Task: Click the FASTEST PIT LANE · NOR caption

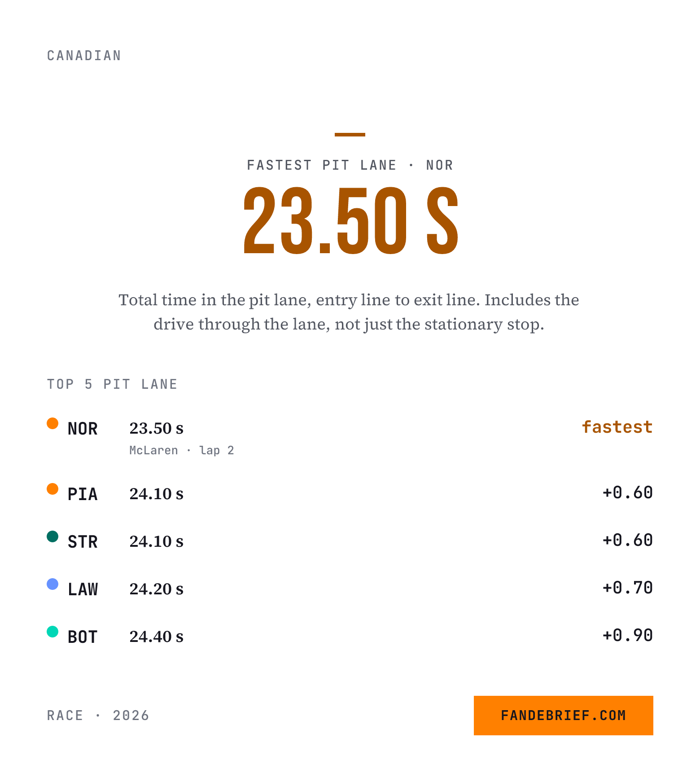Action: [x=350, y=165]
